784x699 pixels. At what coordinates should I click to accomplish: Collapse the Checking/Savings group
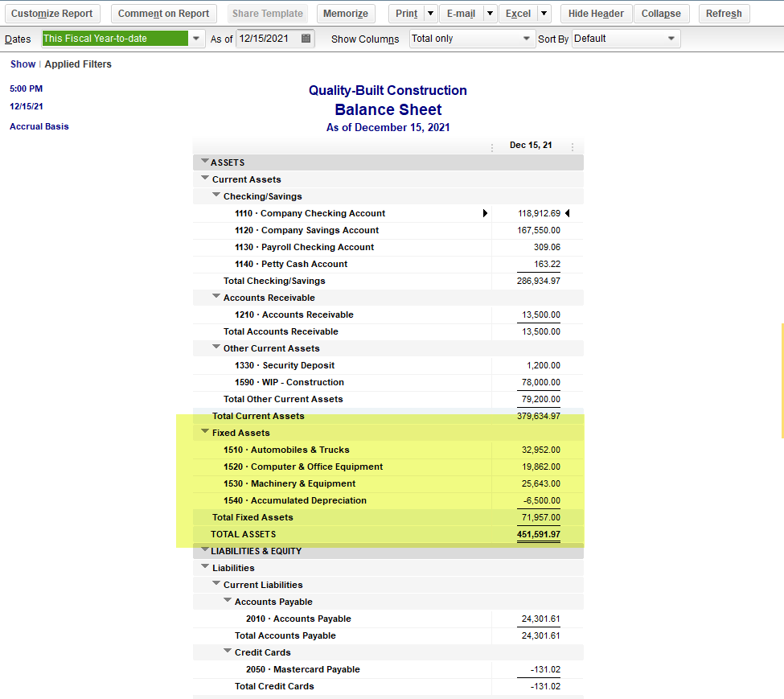point(216,195)
